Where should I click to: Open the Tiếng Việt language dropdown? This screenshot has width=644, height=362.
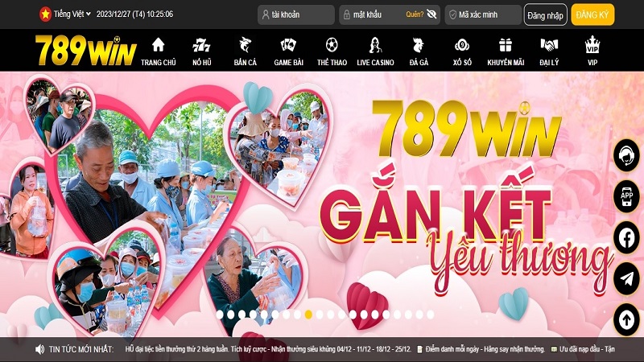(x=72, y=14)
